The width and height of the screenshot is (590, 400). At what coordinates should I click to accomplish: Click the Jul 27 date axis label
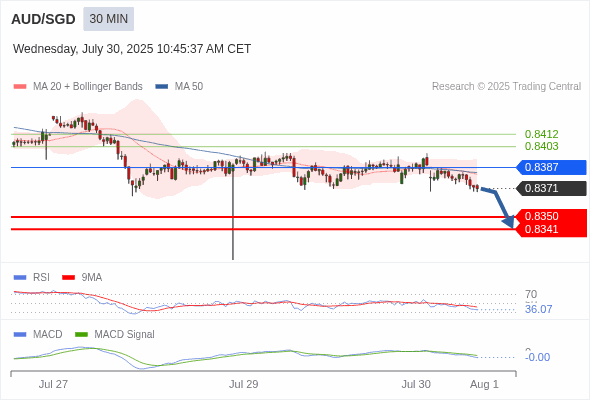(53, 384)
